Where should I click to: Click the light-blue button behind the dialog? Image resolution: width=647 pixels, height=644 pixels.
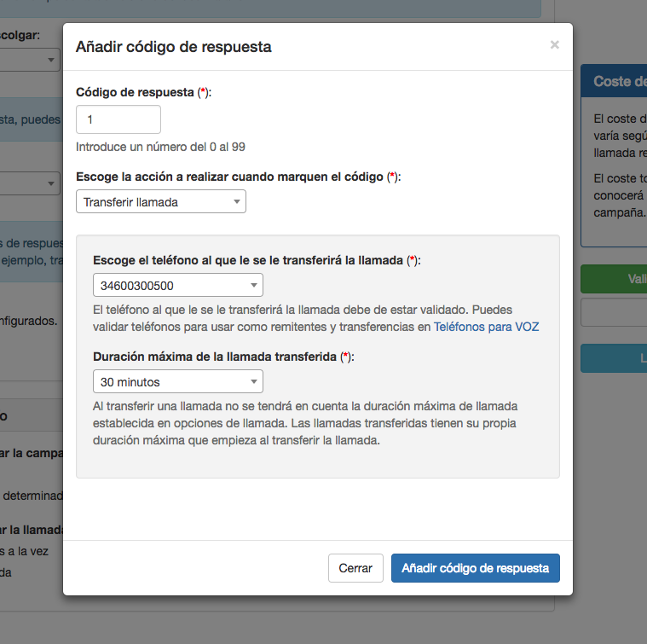[x=613, y=359]
